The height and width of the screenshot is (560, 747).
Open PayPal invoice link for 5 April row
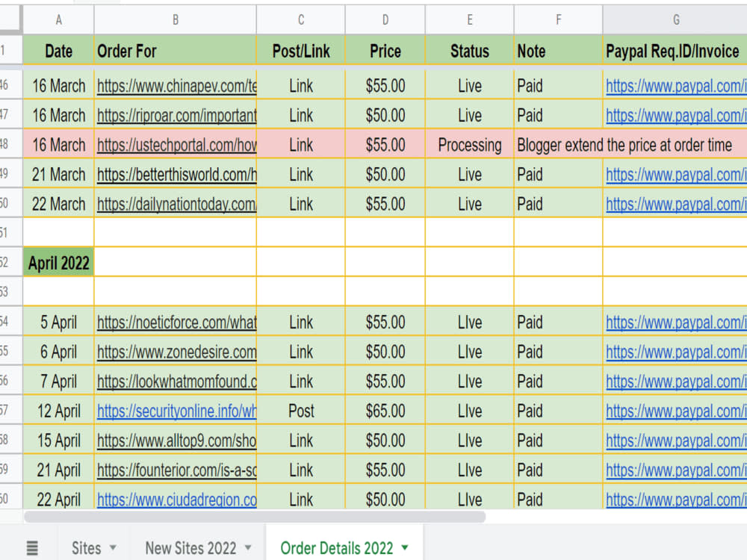(676, 323)
